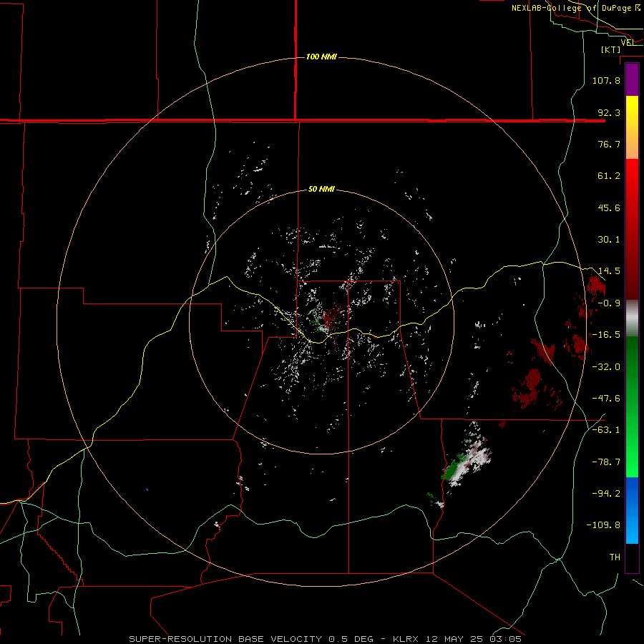
Task: Click the KLRX station ID in the footer
Action: click(406, 639)
